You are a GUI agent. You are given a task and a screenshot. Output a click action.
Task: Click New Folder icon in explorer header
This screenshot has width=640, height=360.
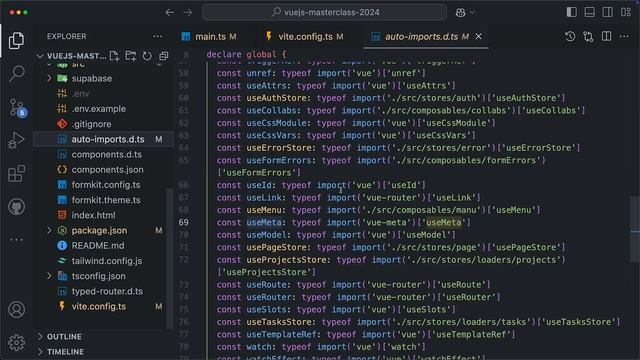tap(131, 56)
